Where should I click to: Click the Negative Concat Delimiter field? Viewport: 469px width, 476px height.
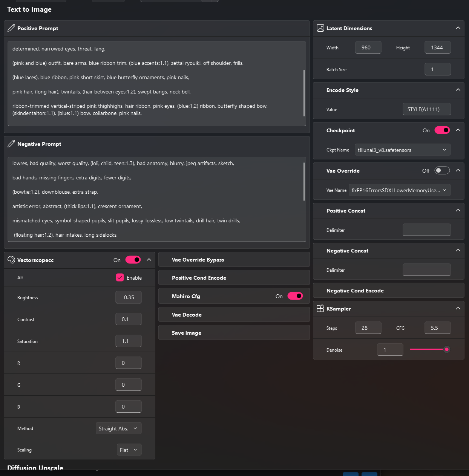click(x=427, y=270)
